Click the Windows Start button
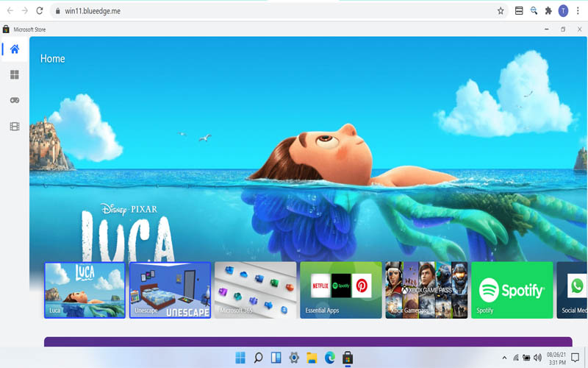 240,358
